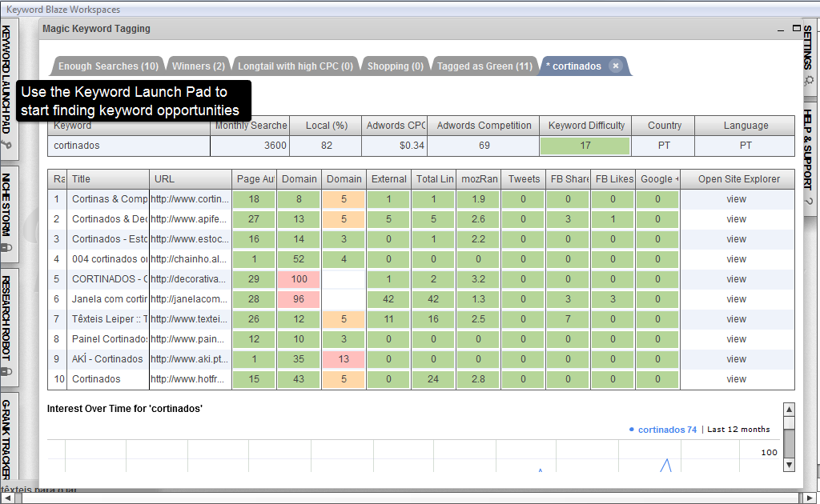820x504 pixels.
Task: Go to the Shopping (0) tab
Action: click(x=396, y=66)
